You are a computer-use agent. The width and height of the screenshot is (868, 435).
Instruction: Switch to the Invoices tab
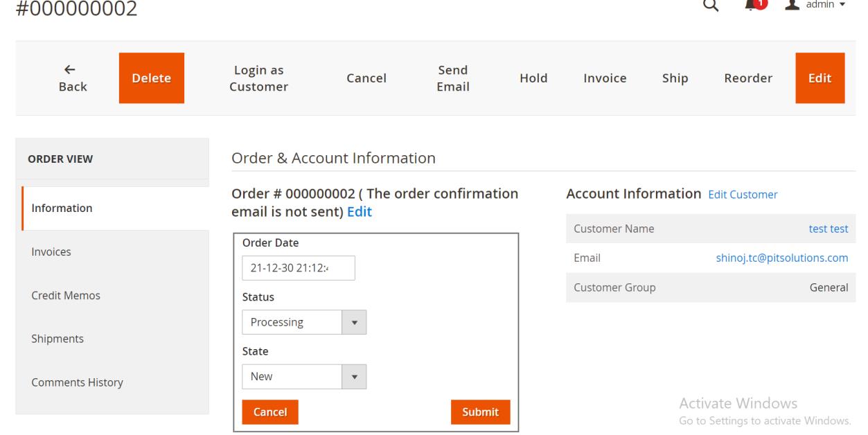click(51, 252)
